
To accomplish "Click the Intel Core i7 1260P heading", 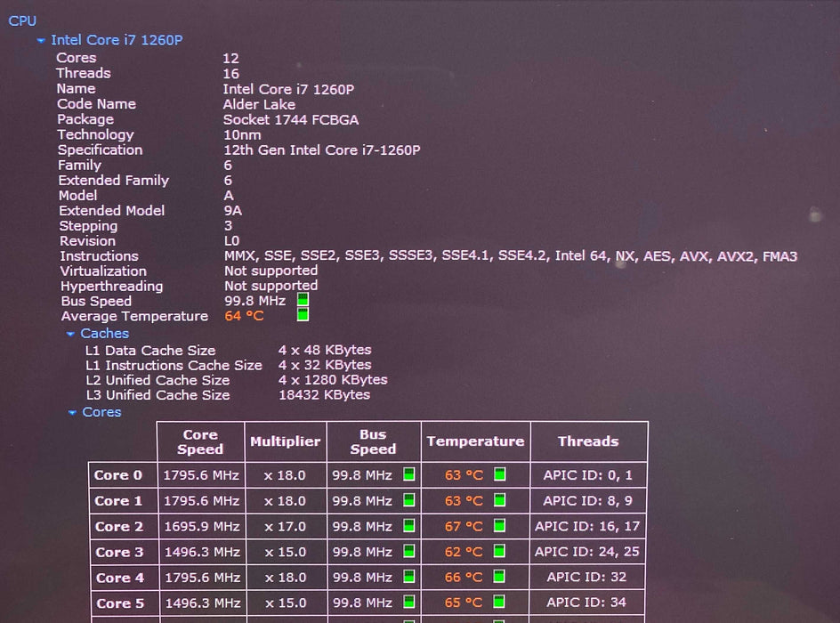I will 117,40.
